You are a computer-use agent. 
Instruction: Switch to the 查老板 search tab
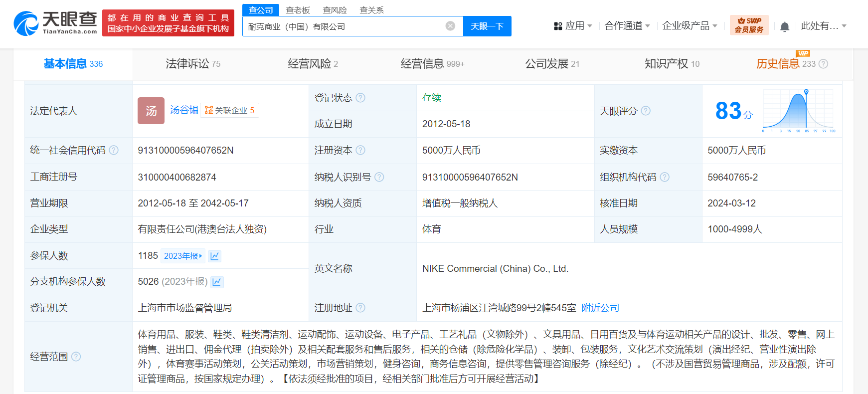point(298,10)
